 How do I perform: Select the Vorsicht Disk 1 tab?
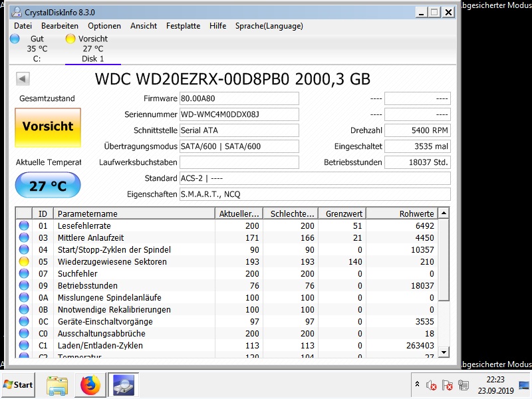93,49
